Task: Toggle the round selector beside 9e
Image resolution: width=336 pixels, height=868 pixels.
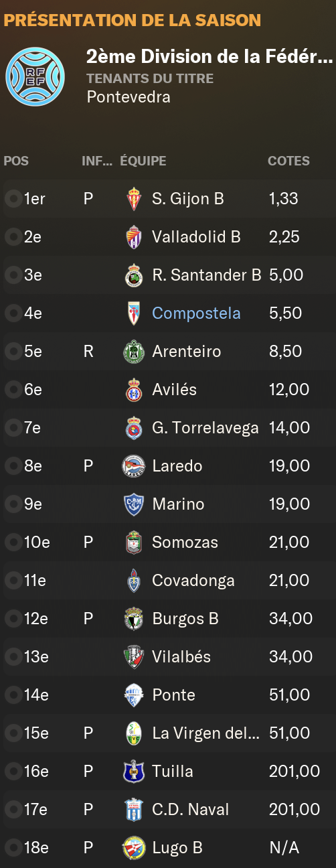Action: [13, 504]
